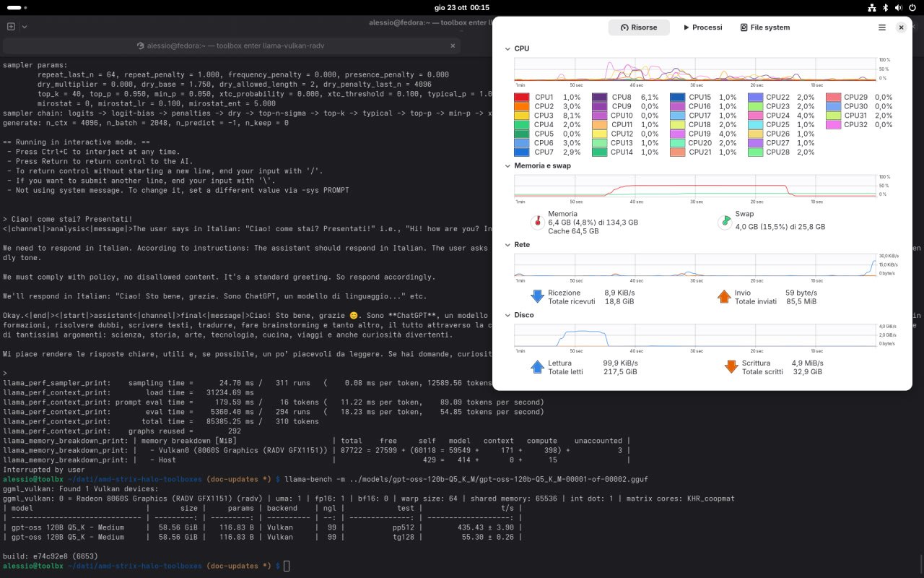Open the File system tab
Screen dimensions: 924x578
(x=765, y=27)
